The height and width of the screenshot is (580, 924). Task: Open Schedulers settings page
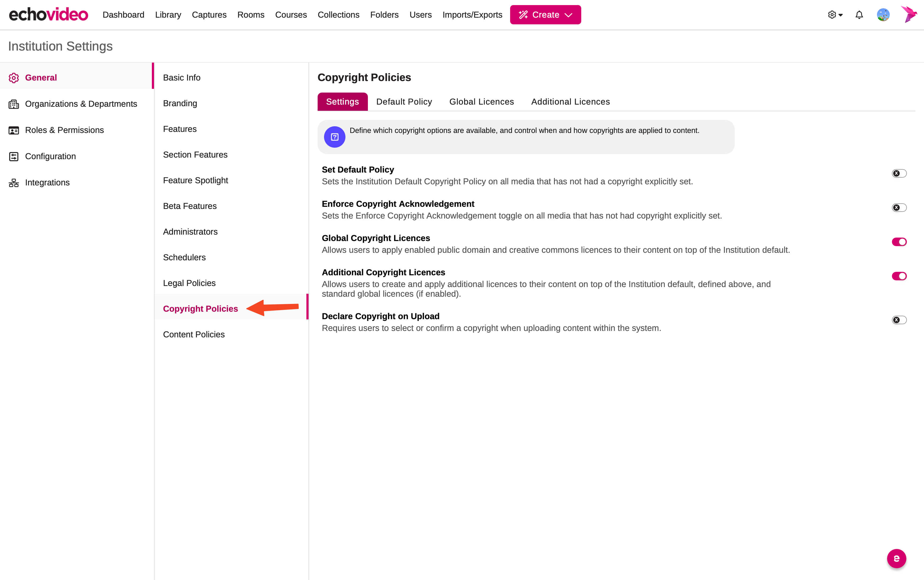(x=231, y=257)
